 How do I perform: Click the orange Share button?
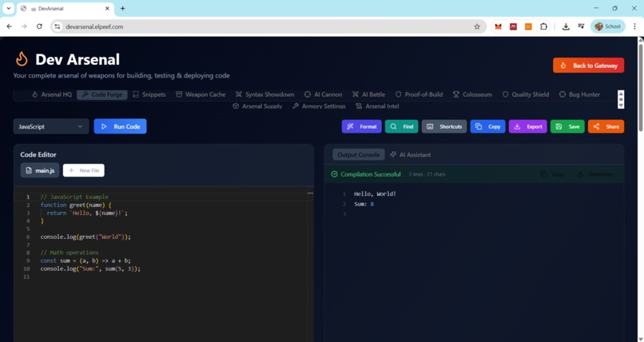pyautogui.click(x=606, y=126)
